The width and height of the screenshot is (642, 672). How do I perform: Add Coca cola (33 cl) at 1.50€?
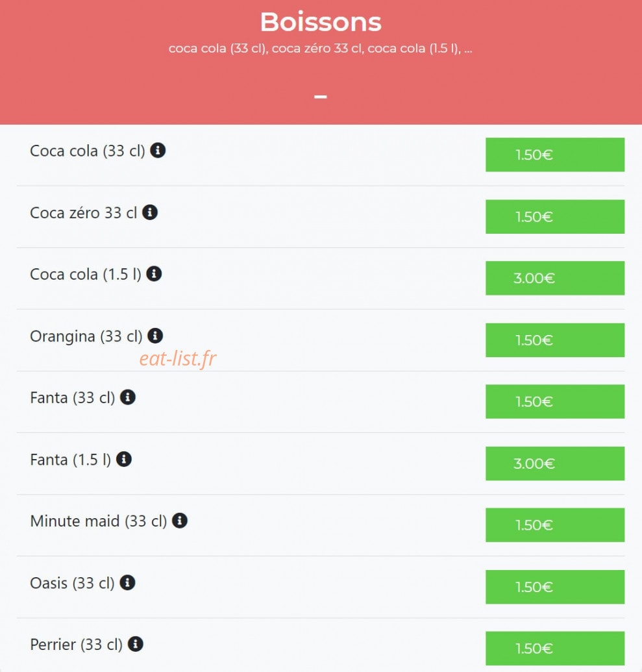(x=555, y=155)
